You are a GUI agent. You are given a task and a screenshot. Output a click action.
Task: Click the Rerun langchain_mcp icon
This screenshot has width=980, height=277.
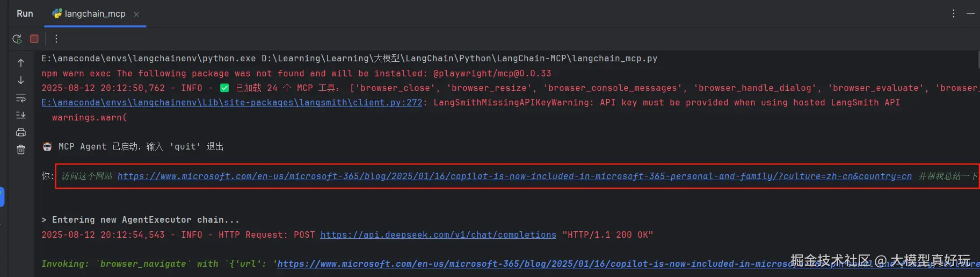click(17, 39)
